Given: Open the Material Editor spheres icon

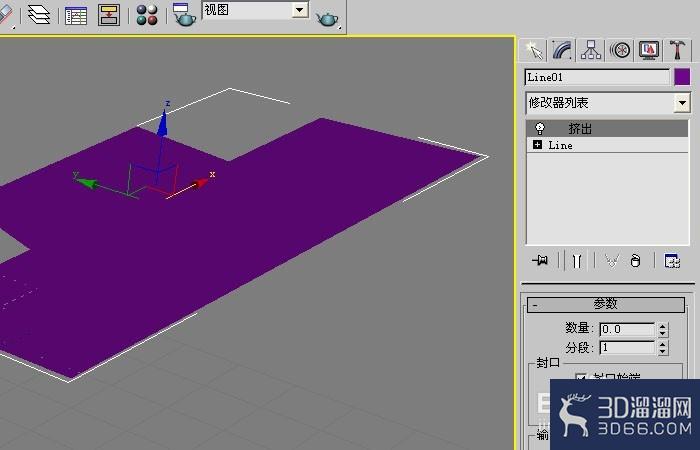Looking at the screenshot, I should (147, 15).
